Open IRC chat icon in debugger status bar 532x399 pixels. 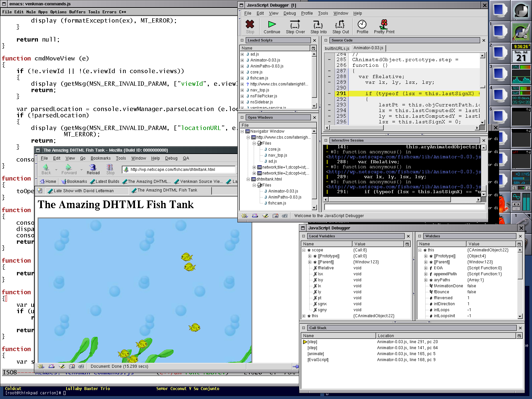tap(285, 216)
